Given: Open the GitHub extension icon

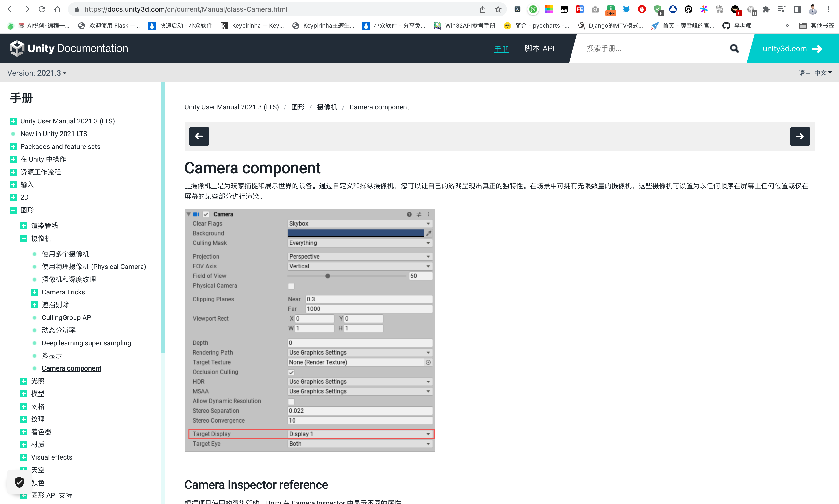Looking at the screenshot, I should tap(688, 9).
